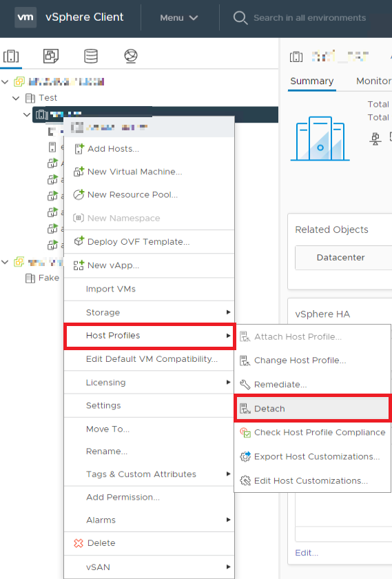Collapse the Test datacenter tree node
This screenshot has width=392, height=579.
click(16, 98)
